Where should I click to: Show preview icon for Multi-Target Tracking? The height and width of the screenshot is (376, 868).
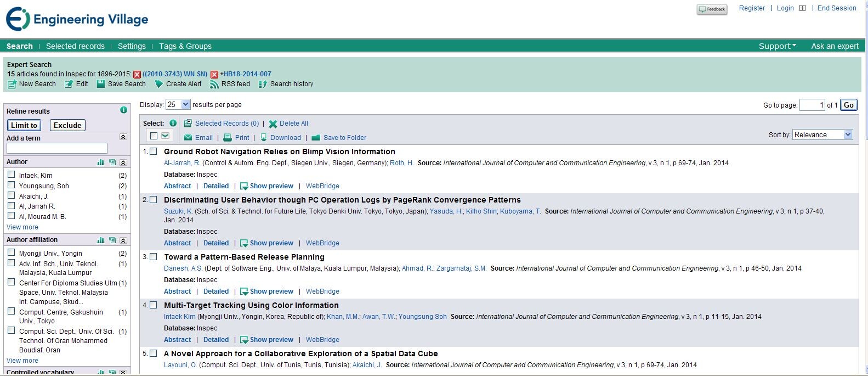click(x=245, y=340)
